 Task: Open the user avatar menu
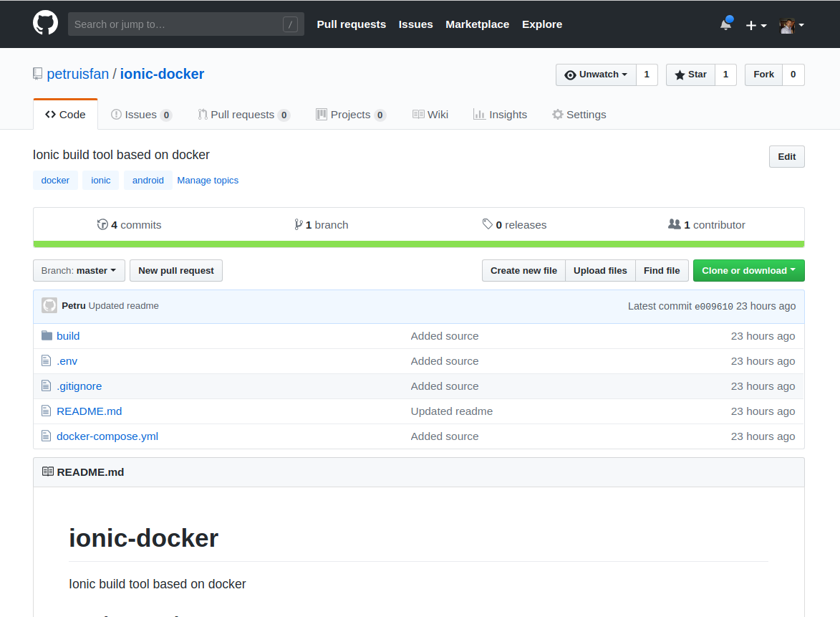[792, 25]
